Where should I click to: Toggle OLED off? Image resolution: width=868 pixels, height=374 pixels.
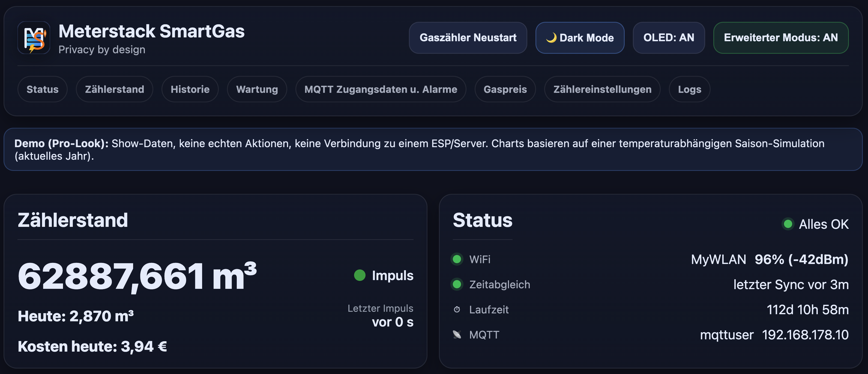click(669, 38)
